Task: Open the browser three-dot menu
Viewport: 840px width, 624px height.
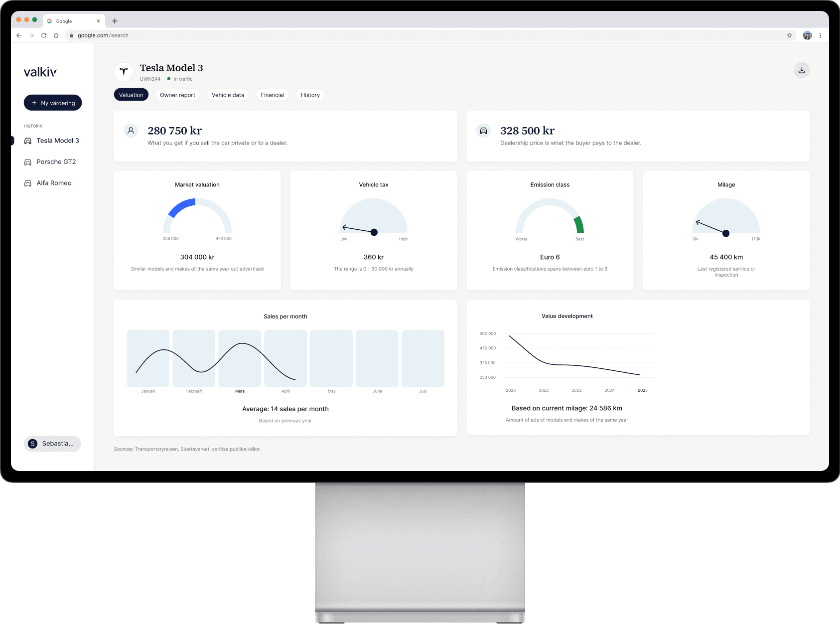Action: tap(820, 35)
